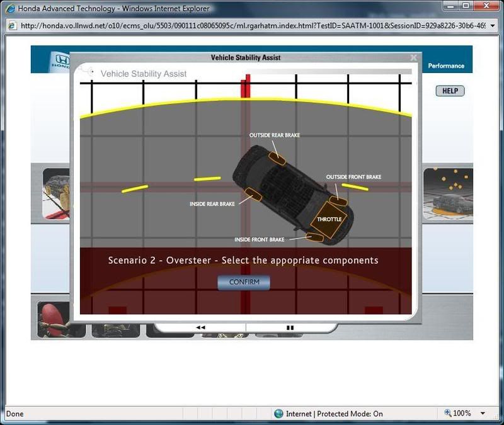This screenshot has height=425, width=504.
Task: Click the URL address field
Action: [x=253, y=26]
